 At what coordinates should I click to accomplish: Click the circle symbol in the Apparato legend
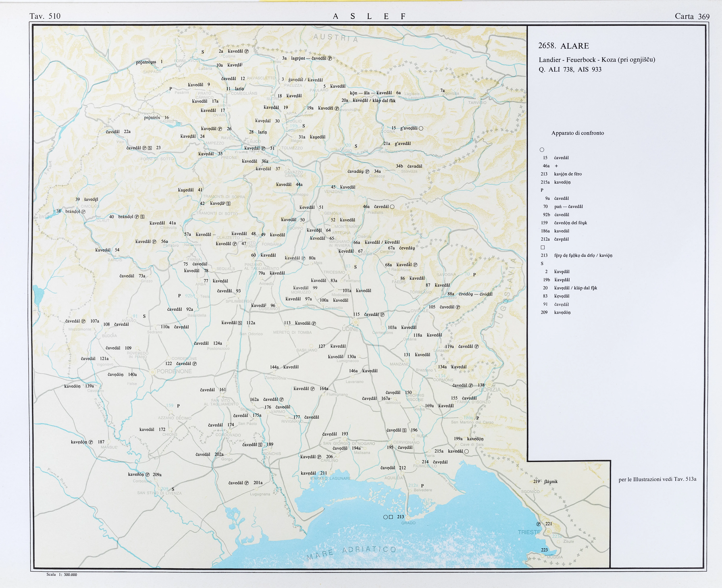pos(542,150)
